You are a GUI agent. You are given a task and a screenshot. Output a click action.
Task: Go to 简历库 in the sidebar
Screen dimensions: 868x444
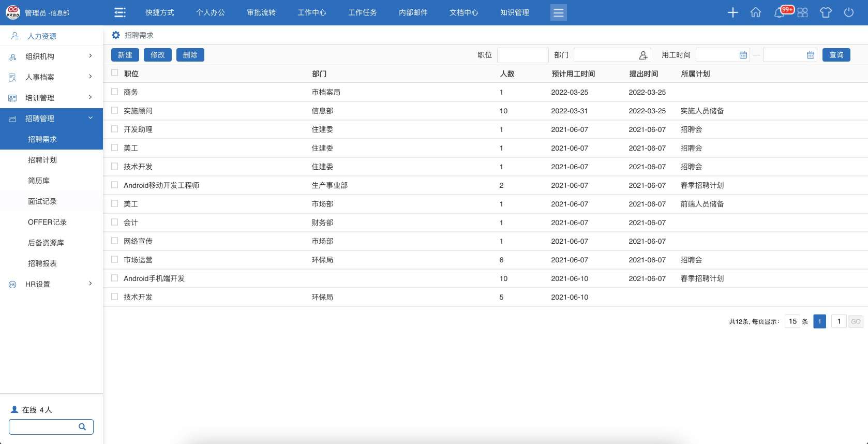[39, 181]
